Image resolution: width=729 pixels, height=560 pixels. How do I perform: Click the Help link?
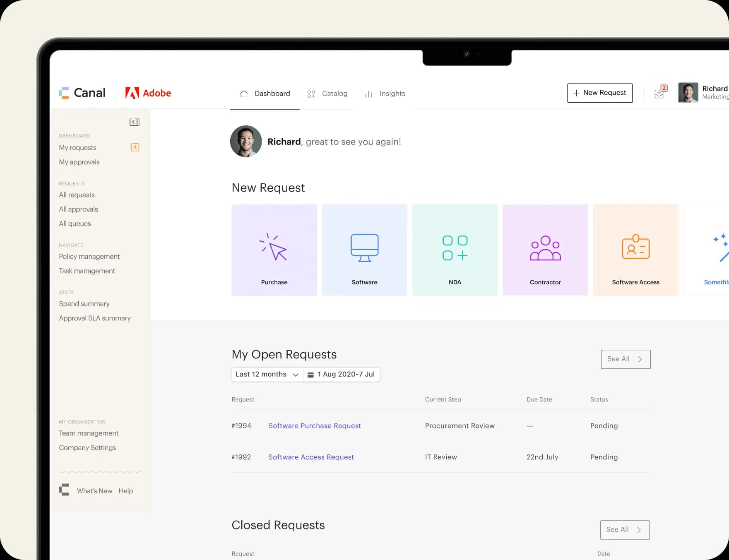coord(126,491)
